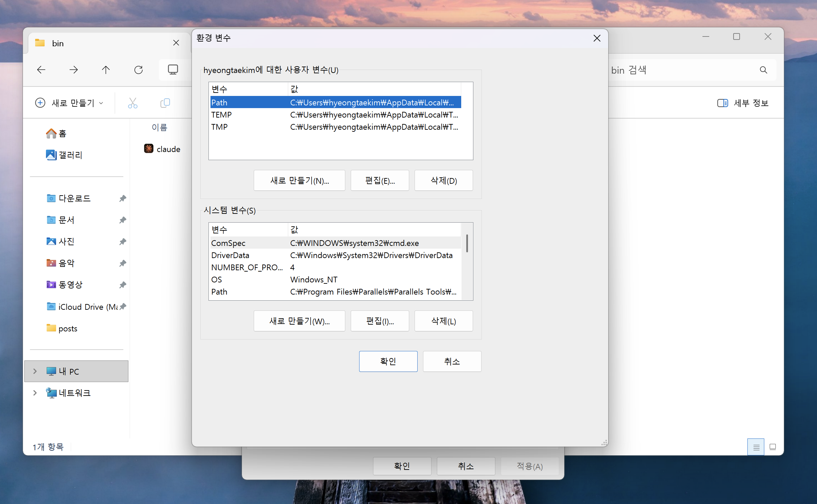
Task: Click the search magnifier icon
Action: click(763, 70)
